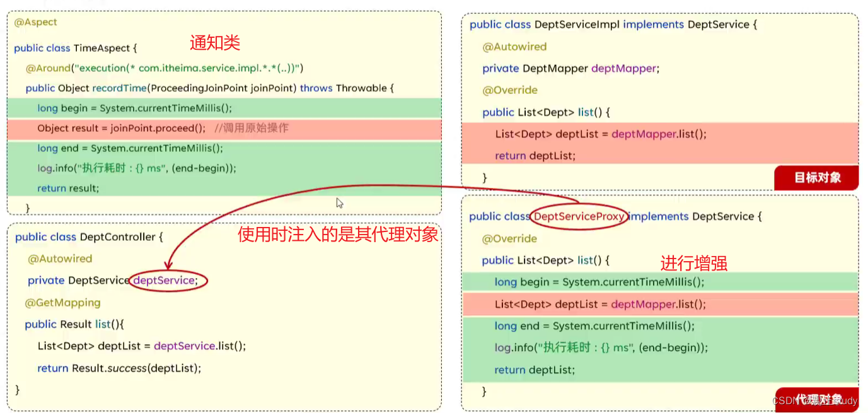
Task: Click the red '进行增强' label
Action: click(x=694, y=263)
